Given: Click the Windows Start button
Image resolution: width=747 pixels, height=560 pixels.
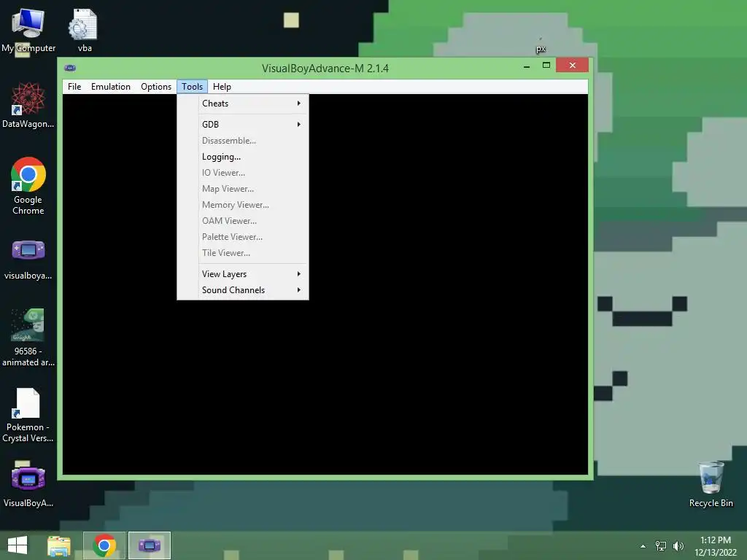Looking at the screenshot, I should pos(18,545).
